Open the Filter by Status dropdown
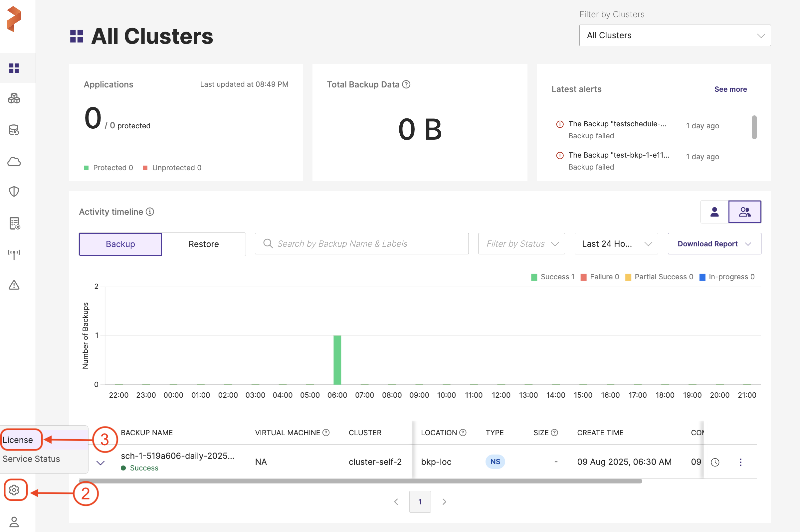The image size is (800, 532). coord(521,244)
